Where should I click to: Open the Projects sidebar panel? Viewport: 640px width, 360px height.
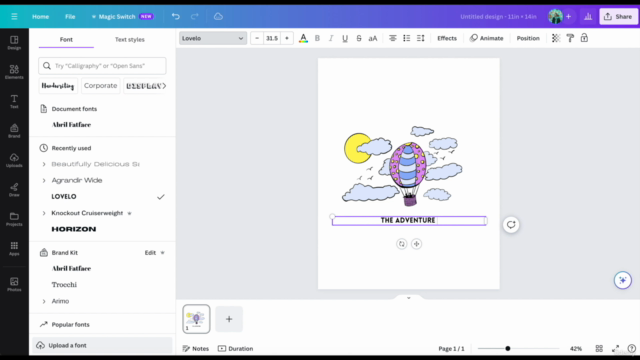pos(14,219)
